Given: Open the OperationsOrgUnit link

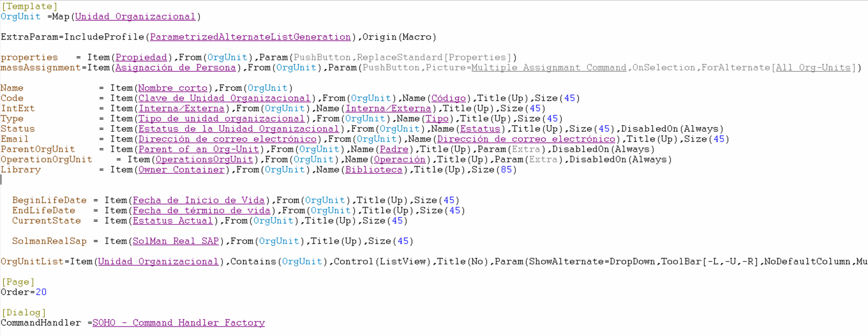Looking at the screenshot, I should tap(204, 160).
